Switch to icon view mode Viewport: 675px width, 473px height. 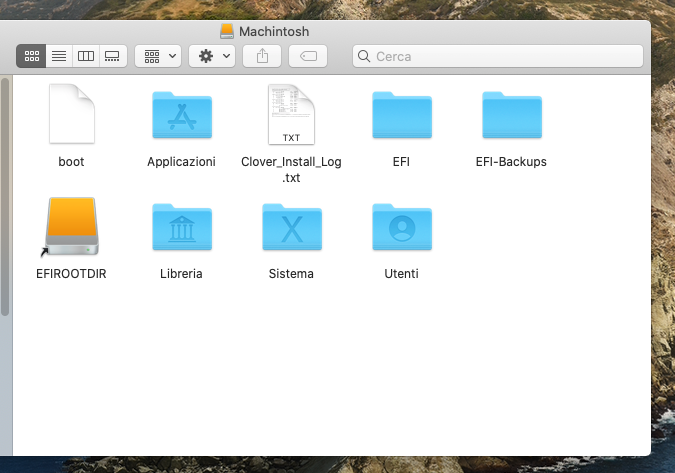coord(31,56)
